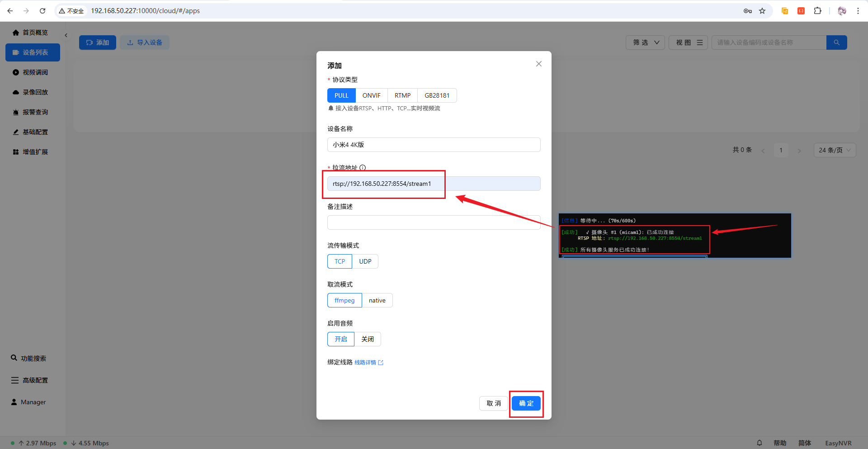The image size is (868, 449).
Task: Bookmark page with star icon
Action: coord(762,11)
